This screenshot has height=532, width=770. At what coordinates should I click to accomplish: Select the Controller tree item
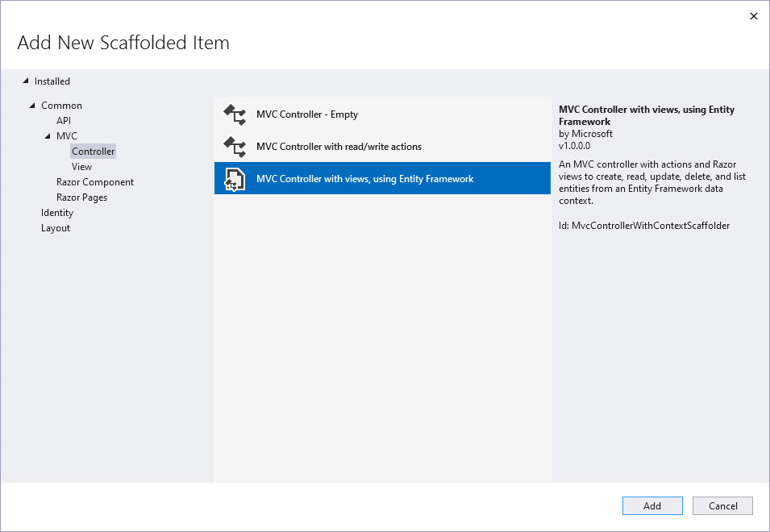[x=93, y=152]
